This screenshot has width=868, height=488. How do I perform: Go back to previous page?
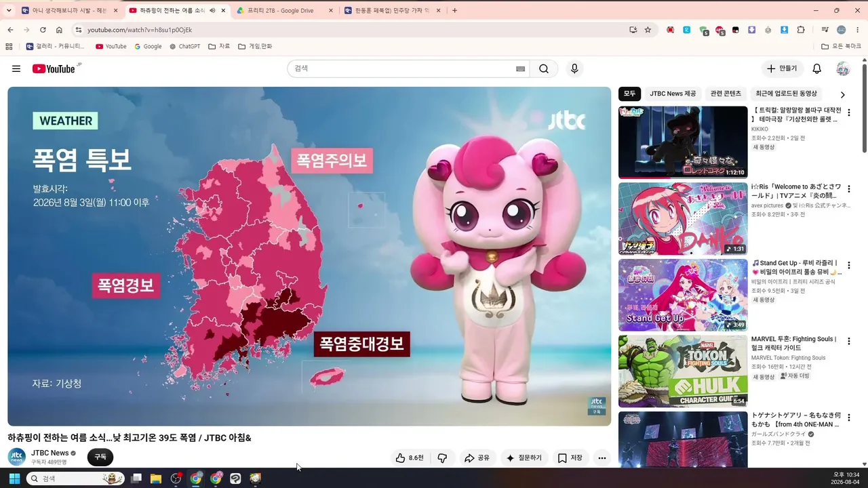coord(10,30)
